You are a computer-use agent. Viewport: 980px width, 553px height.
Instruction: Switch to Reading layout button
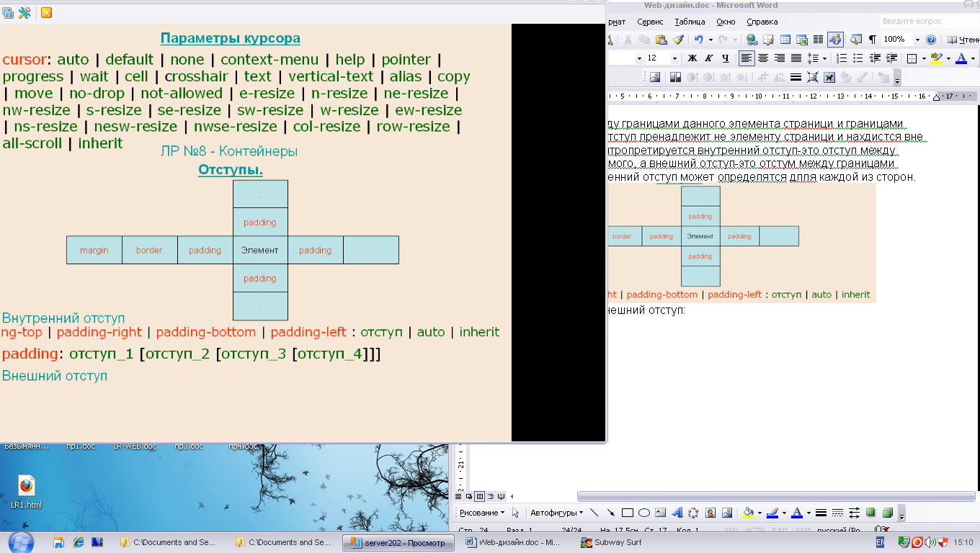(963, 40)
